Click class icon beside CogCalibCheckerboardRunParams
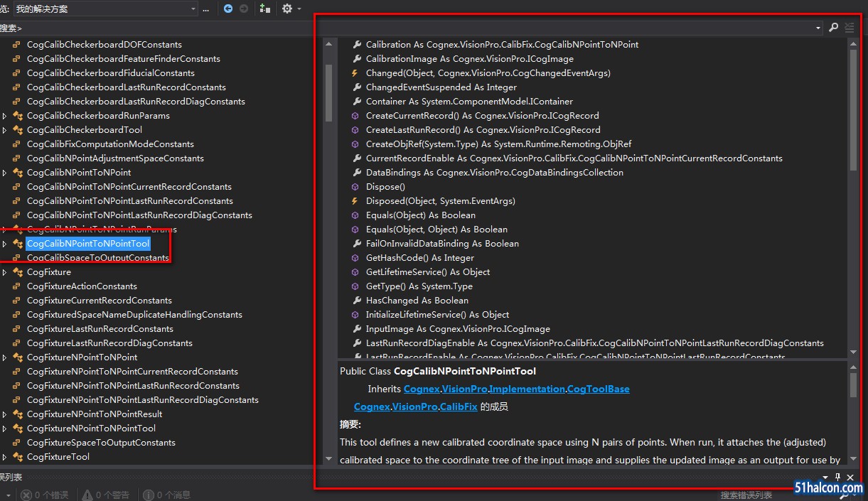 17,116
